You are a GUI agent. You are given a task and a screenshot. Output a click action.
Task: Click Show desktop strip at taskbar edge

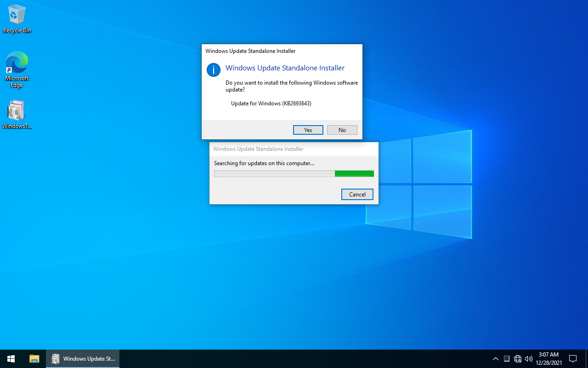(x=587, y=359)
